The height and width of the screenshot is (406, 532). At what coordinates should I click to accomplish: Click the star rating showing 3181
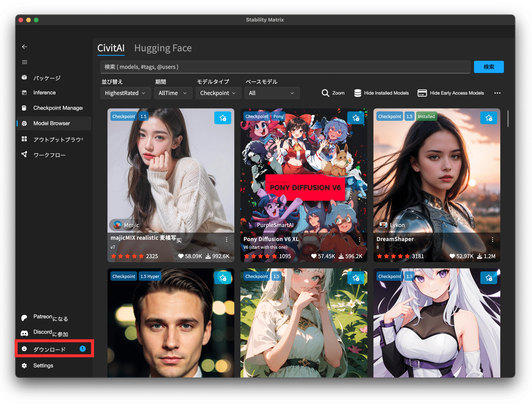point(400,256)
